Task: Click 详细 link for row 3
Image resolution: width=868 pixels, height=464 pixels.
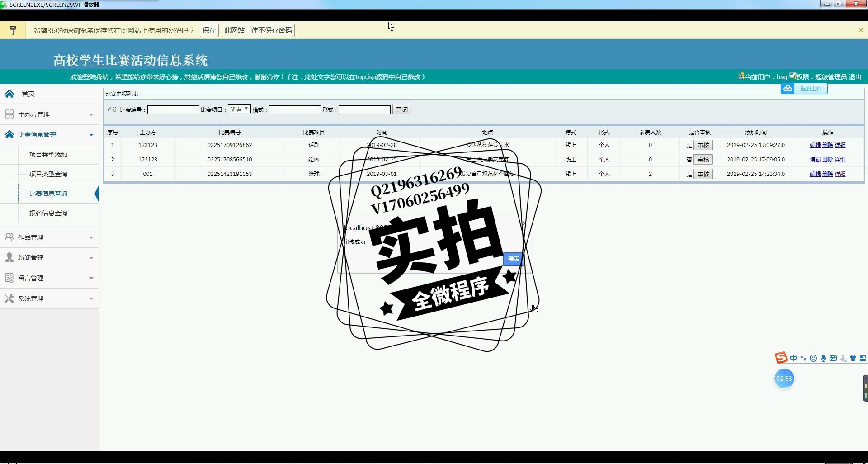Action: pyautogui.click(x=840, y=174)
